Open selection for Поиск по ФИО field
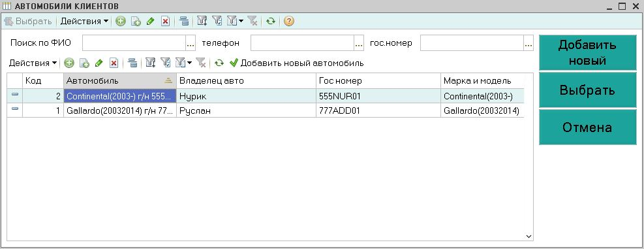This screenshot has width=644, height=249. [x=191, y=42]
